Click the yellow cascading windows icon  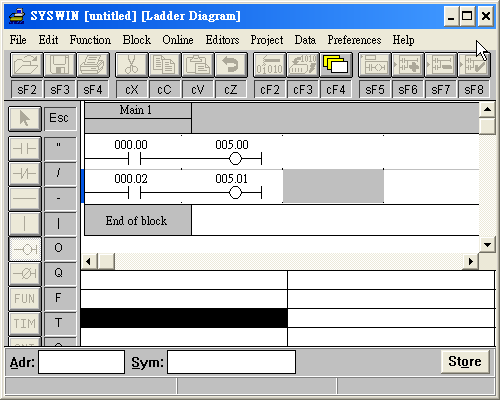(336, 64)
